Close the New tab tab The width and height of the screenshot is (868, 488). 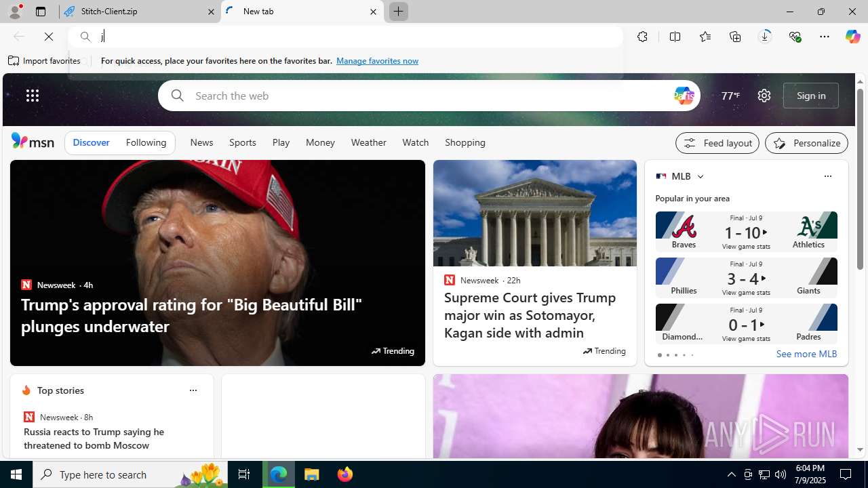tap(373, 12)
